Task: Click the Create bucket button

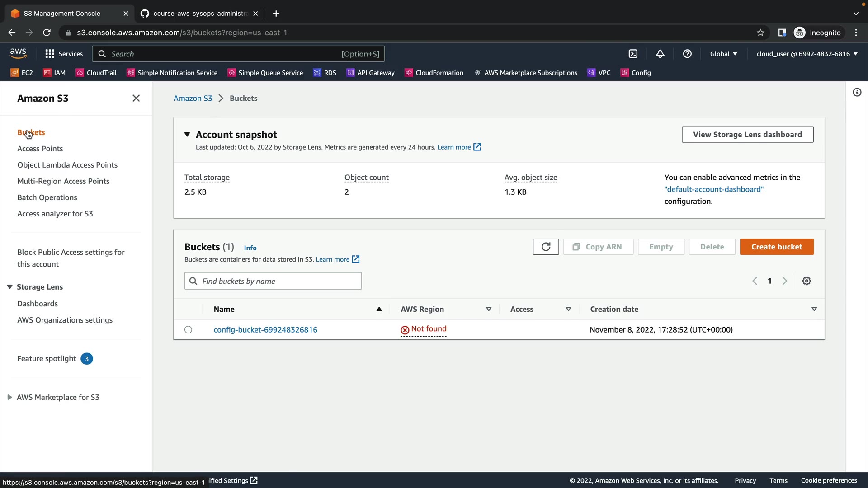Action: click(x=776, y=247)
